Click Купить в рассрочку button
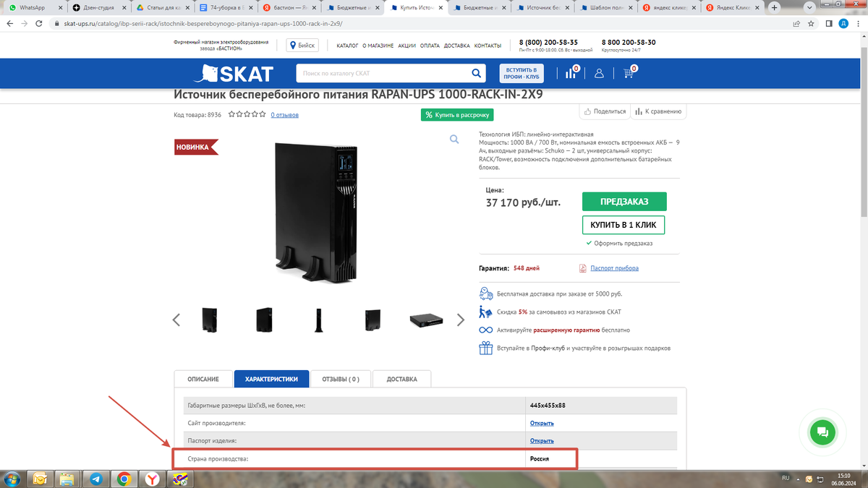This screenshot has width=868, height=488. [x=457, y=114]
